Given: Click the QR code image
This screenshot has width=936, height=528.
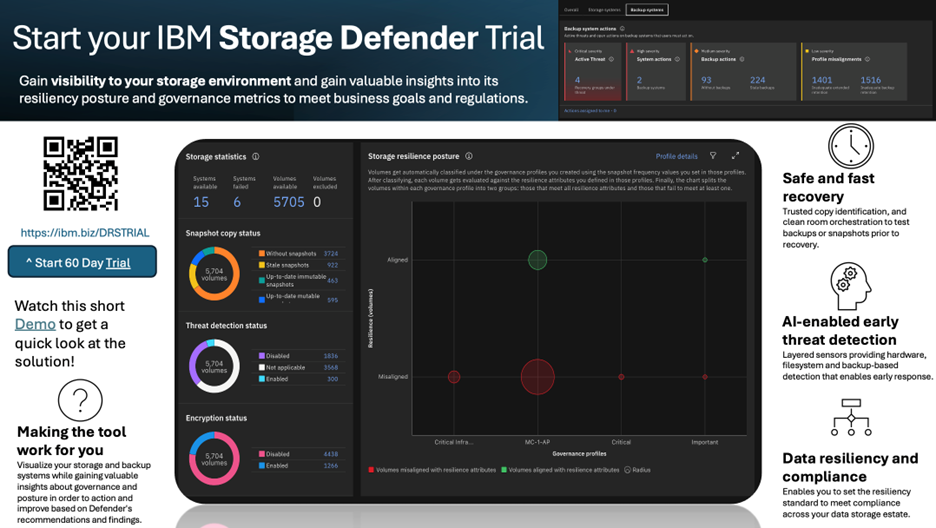Looking at the screenshot, I should click(80, 173).
